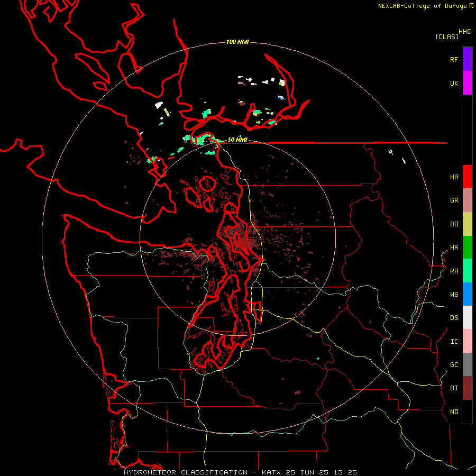Click the HR legend label
Screen dimensions: 476x476
coord(454,248)
